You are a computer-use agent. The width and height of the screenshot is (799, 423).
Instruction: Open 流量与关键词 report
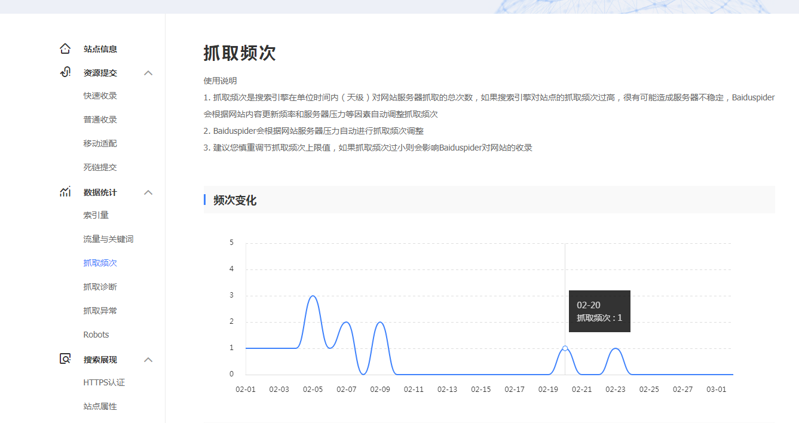108,239
